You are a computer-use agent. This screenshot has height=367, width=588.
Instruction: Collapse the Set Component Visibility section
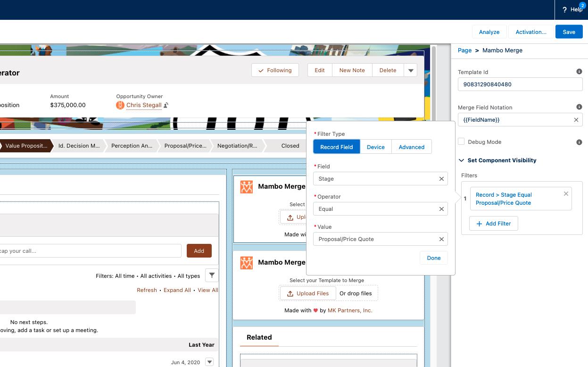coord(462,160)
